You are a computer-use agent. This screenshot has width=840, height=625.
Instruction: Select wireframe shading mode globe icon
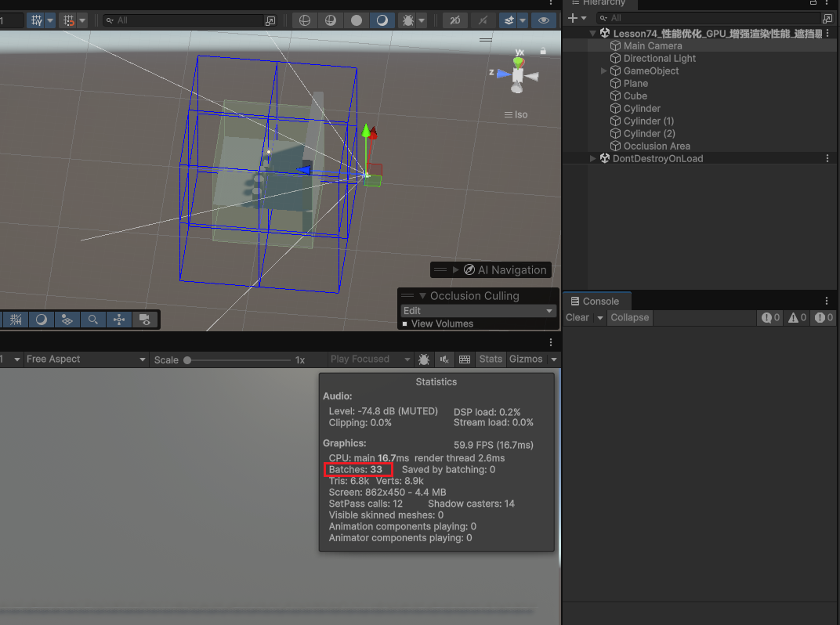point(305,20)
